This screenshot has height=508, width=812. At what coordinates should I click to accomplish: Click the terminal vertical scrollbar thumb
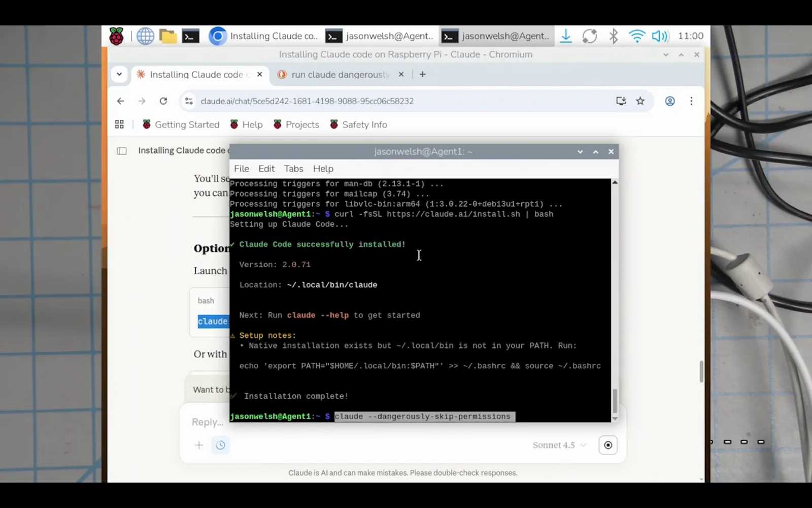615,401
